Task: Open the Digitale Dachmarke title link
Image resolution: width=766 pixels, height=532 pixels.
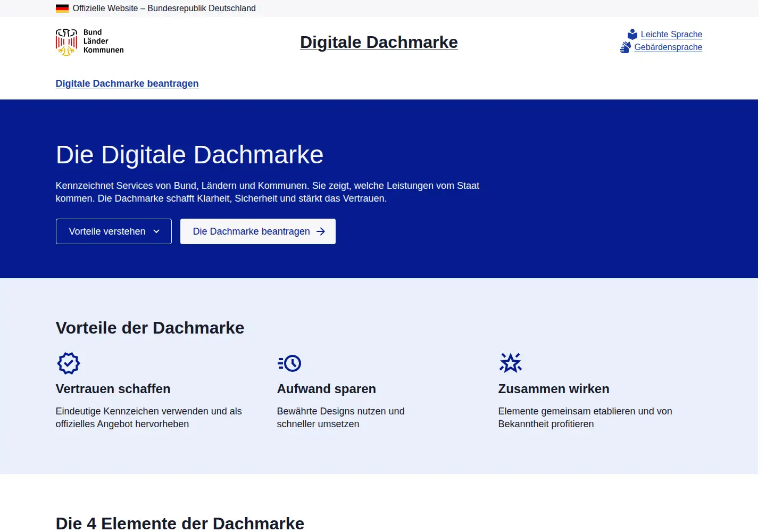Action: (x=379, y=42)
